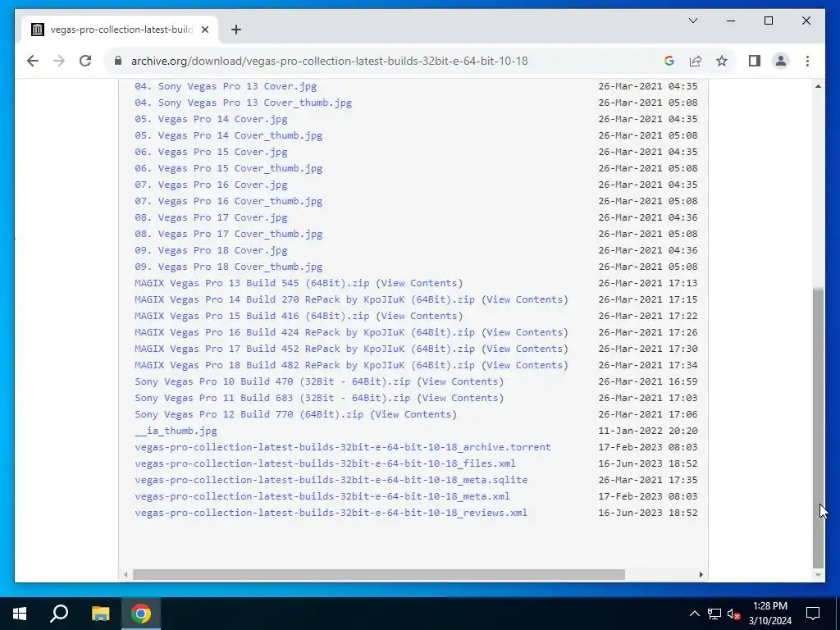The width and height of the screenshot is (840, 630).
Task: Download the _archive.torrent file
Action: click(343, 447)
